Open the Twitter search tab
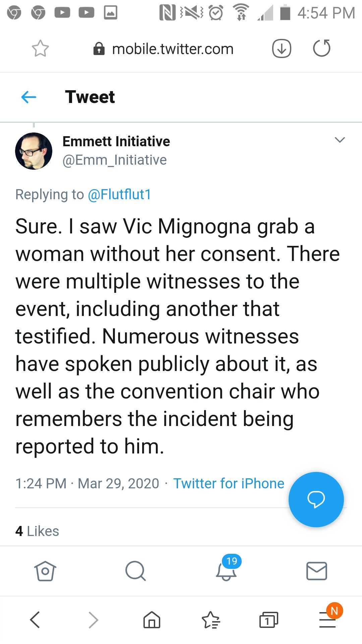The width and height of the screenshot is (362, 644). pyautogui.click(x=135, y=571)
